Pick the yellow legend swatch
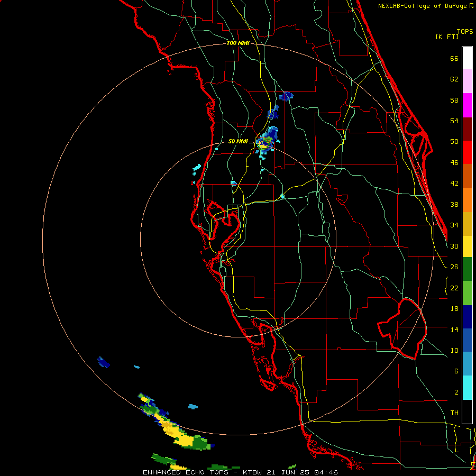 pos(467,246)
